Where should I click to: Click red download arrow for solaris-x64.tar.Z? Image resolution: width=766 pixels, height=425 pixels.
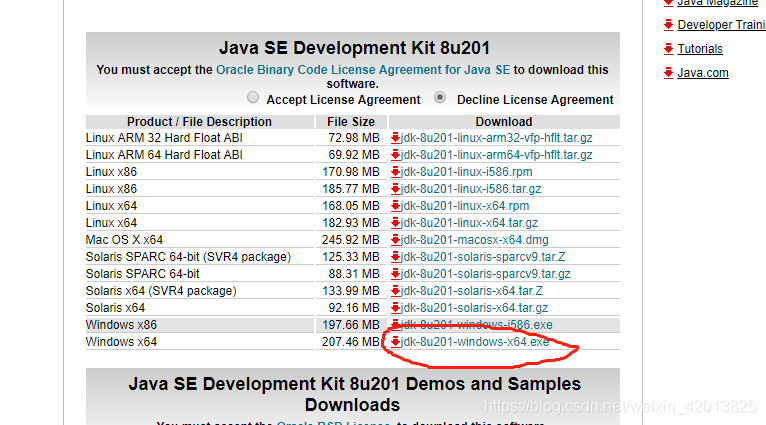coord(395,291)
